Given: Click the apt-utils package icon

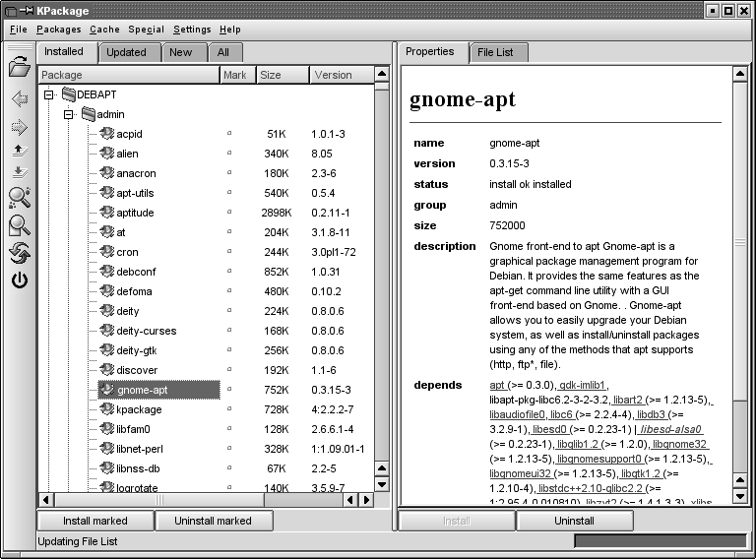Looking at the screenshot, I should tap(106, 192).
